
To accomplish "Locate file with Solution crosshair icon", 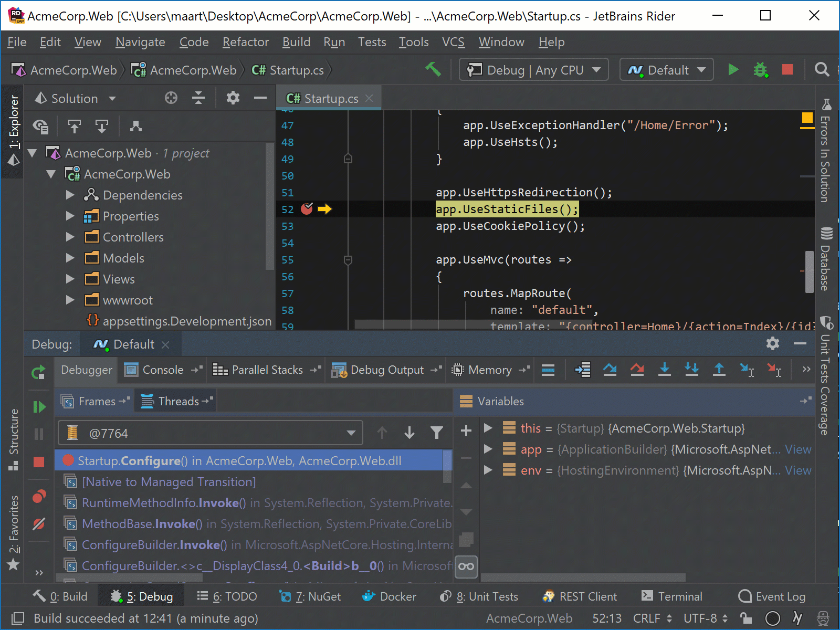I will (171, 98).
